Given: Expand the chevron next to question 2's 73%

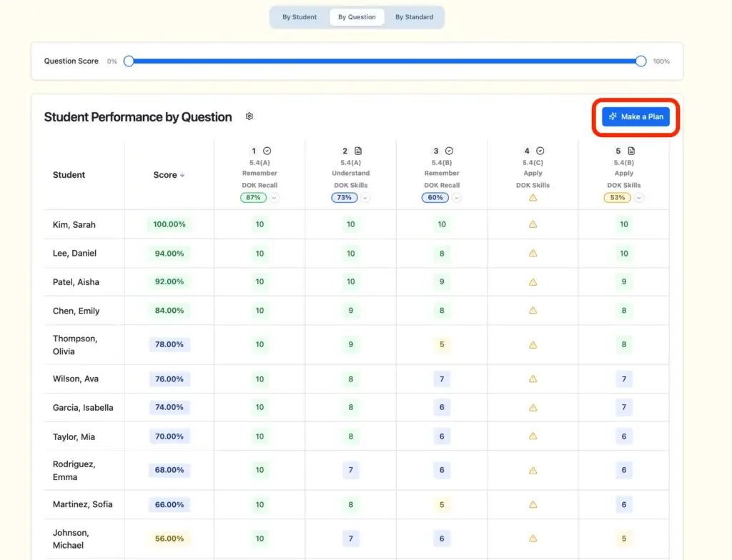Looking at the screenshot, I should pos(365,198).
